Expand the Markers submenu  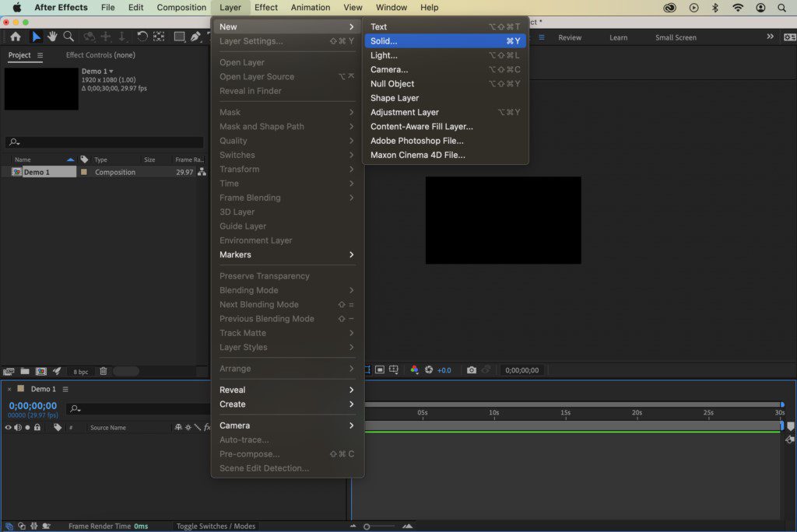click(x=286, y=254)
